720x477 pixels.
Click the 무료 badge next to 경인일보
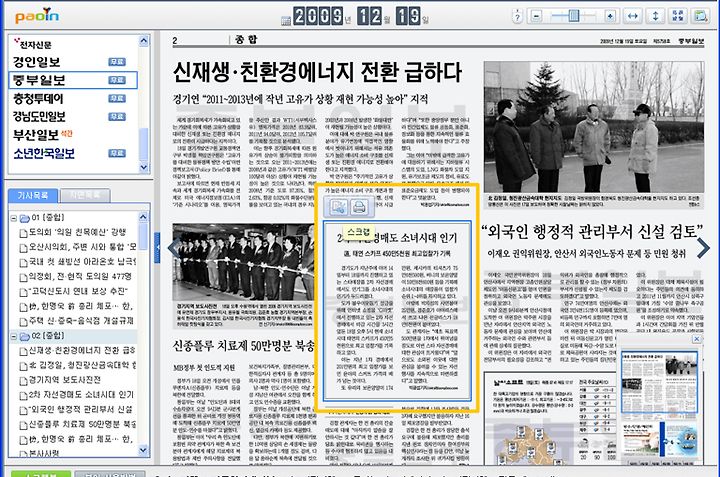117,62
